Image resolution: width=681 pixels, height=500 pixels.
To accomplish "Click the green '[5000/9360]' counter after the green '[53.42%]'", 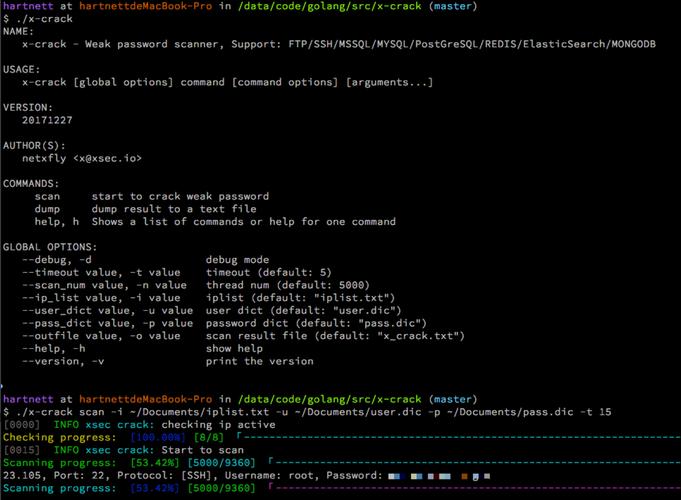I will point(221,463).
